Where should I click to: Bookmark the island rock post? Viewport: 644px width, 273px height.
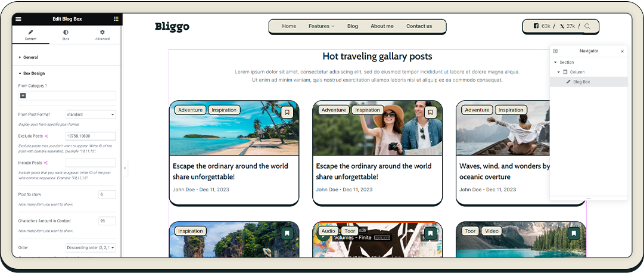coord(287,234)
